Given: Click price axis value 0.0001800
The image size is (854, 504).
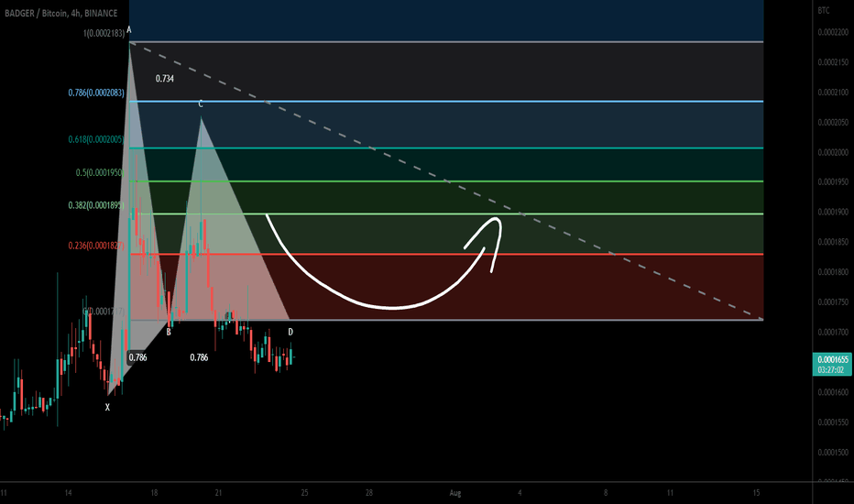Looking at the screenshot, I should click(833, 272).
